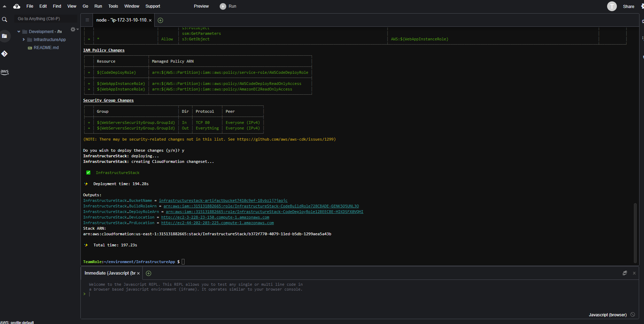
Task: Click the InfrastructureApp folder icon
Action: pyautogui.click(x=30, y=40)
